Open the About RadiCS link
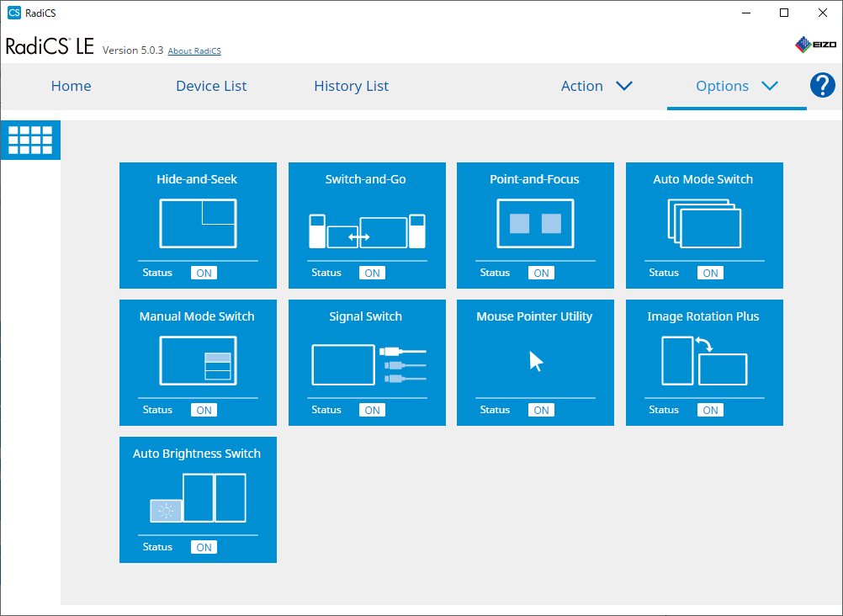 pos(194,50)
